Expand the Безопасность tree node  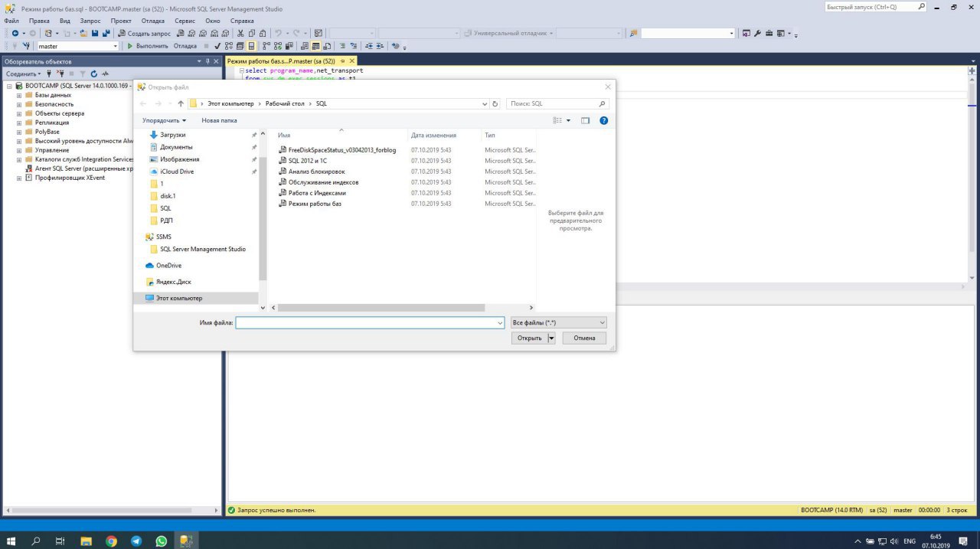tap(19, 104)
